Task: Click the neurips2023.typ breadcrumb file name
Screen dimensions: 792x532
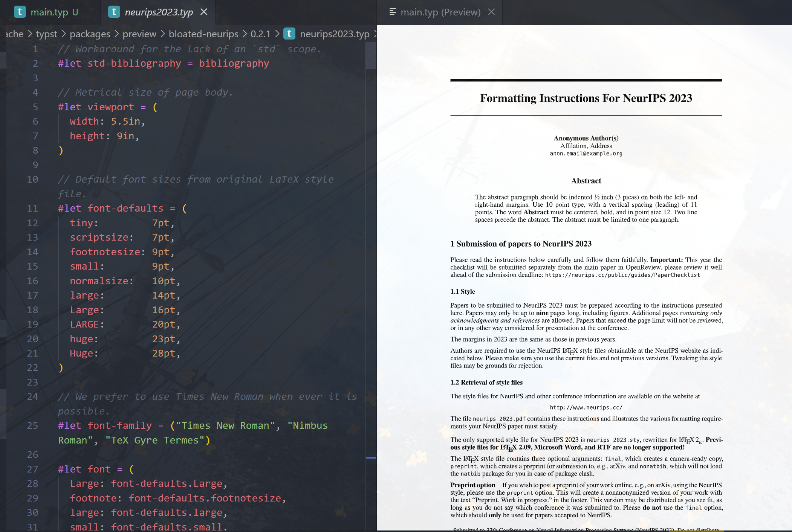Action: [334, 34]
